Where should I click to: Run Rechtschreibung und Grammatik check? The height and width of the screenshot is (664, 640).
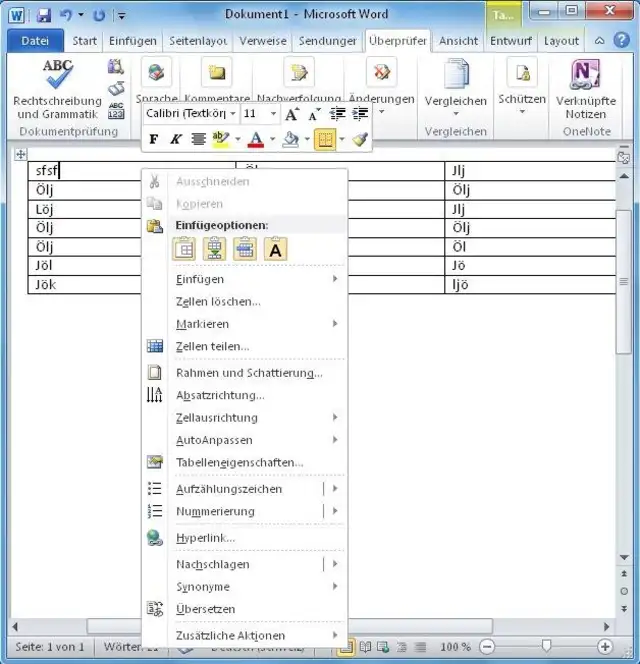pos(57,90)
